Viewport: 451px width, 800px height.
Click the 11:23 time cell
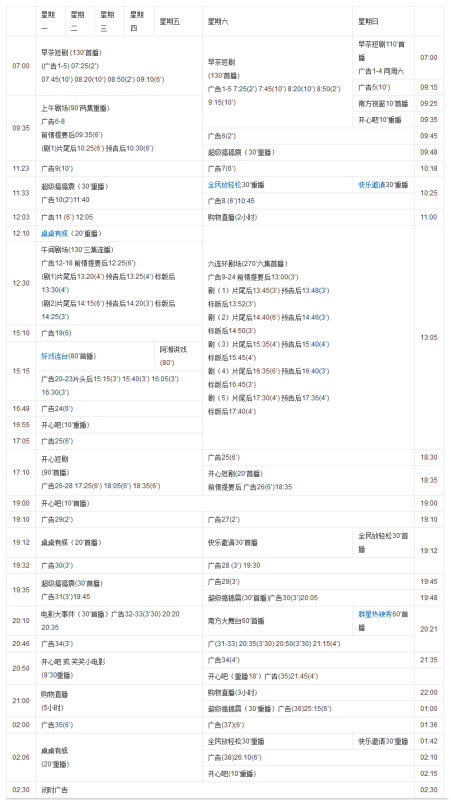click(21, 168)
